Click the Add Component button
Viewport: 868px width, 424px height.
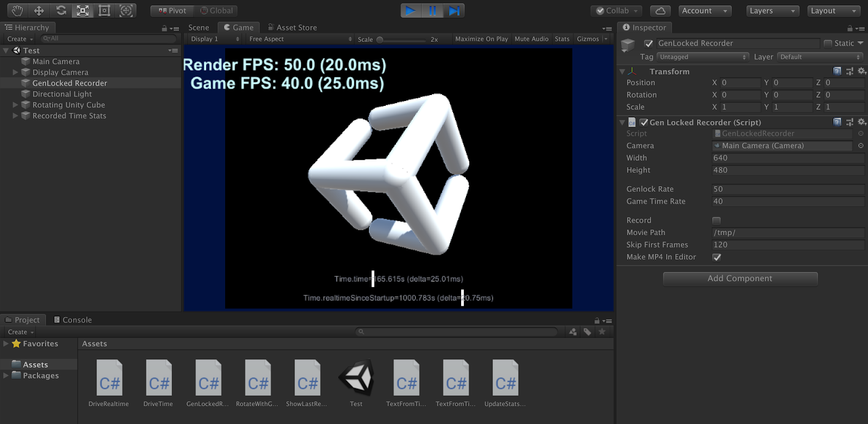click(740, 279)
